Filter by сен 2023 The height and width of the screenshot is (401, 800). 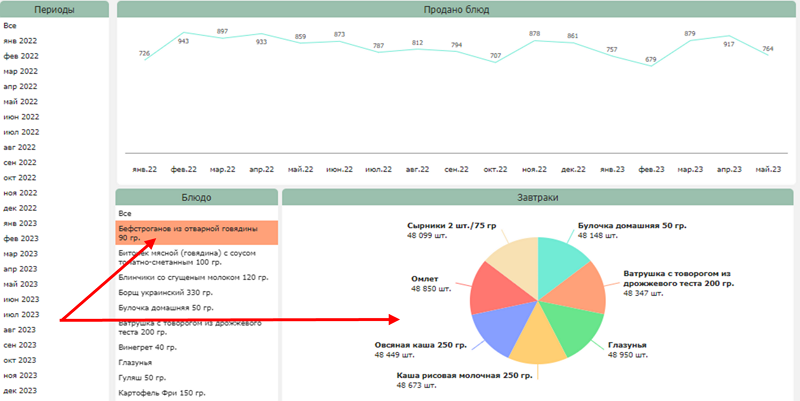[20, 345]
